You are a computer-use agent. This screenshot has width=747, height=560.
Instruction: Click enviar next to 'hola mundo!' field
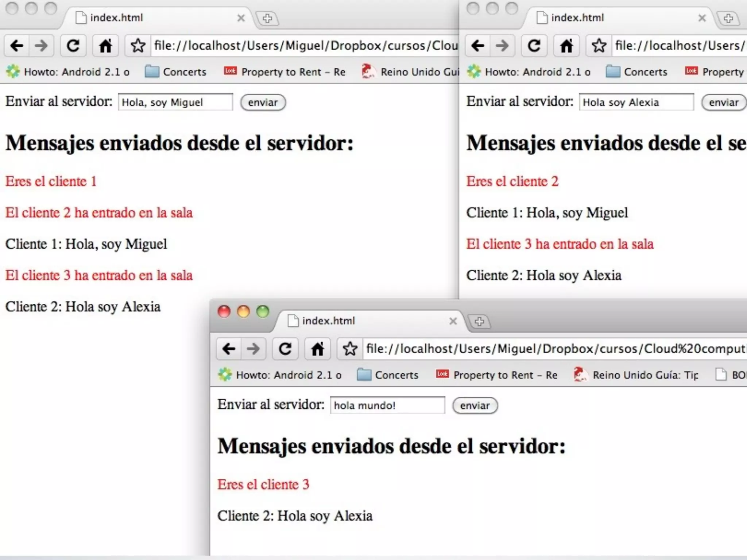point(475,405)
